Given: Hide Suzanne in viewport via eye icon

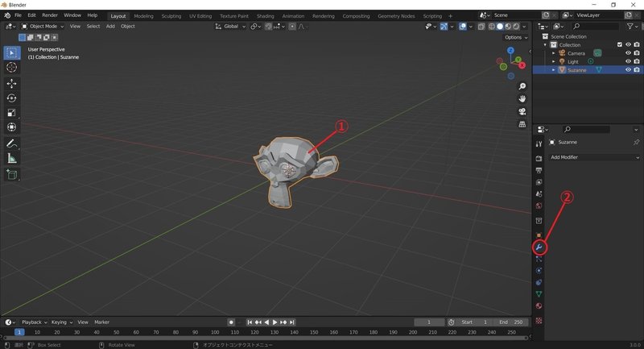Looking at the screenshot, I should tap(628, 70).
